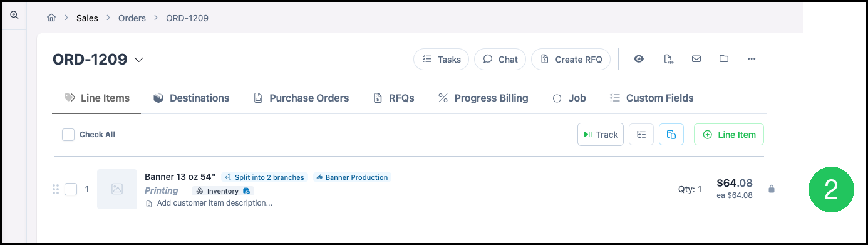This screenshot has height=245, width=868.
Task: Grab the drag handle for line item 1
Action: pyautogui.click(x=56, y=189)
